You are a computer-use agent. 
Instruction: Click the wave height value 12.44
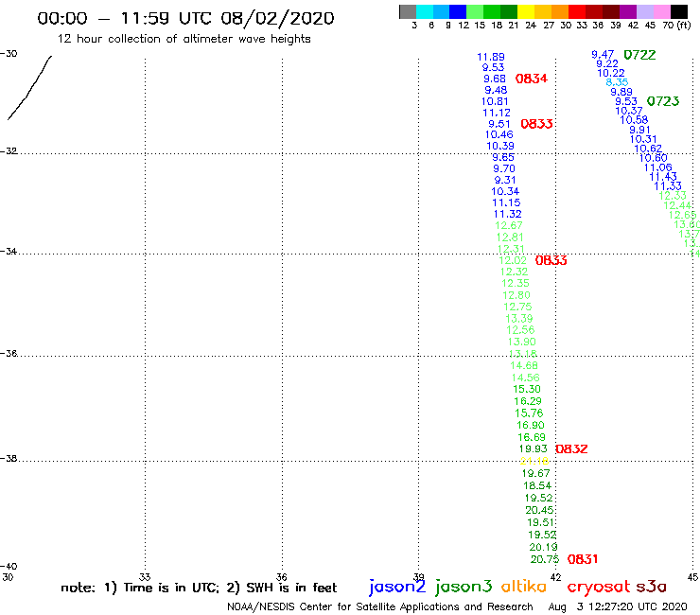(677, 205)
